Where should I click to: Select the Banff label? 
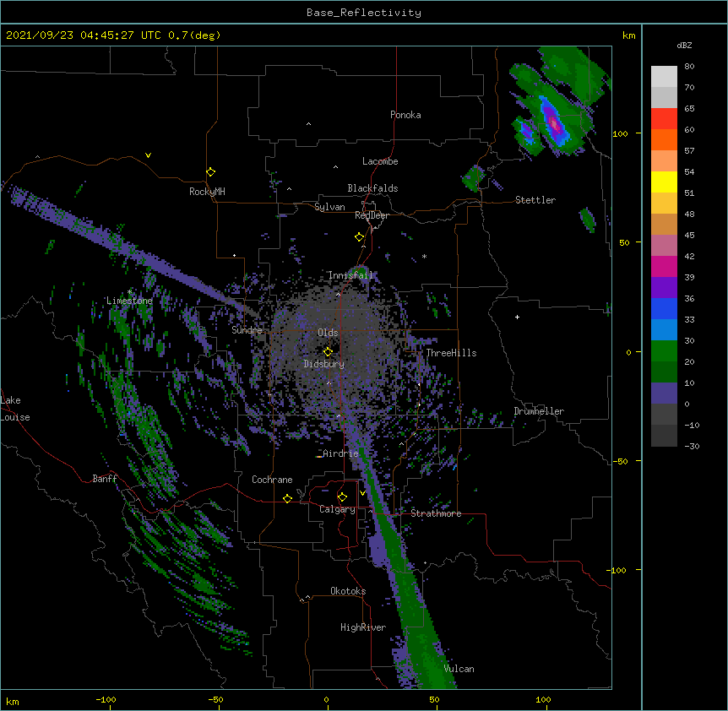105,479
